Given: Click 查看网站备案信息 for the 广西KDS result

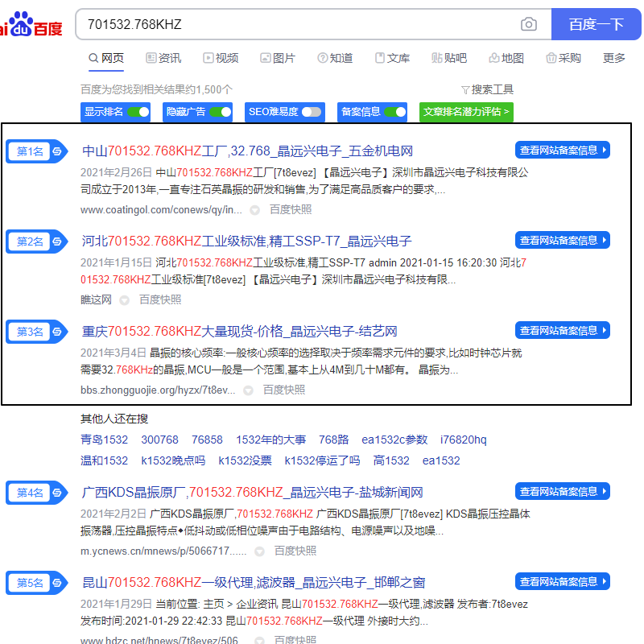Looking at the screenshot, I should [562, 491].
